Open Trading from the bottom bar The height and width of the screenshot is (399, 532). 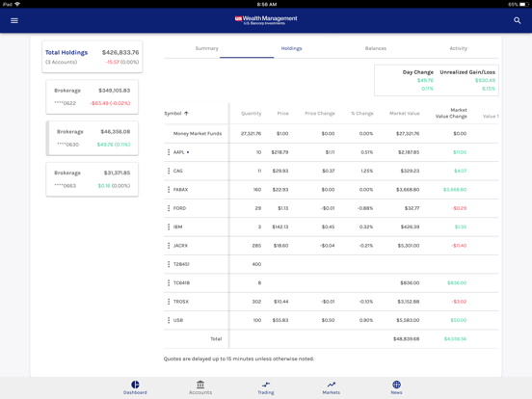click(x=266, y=387)
